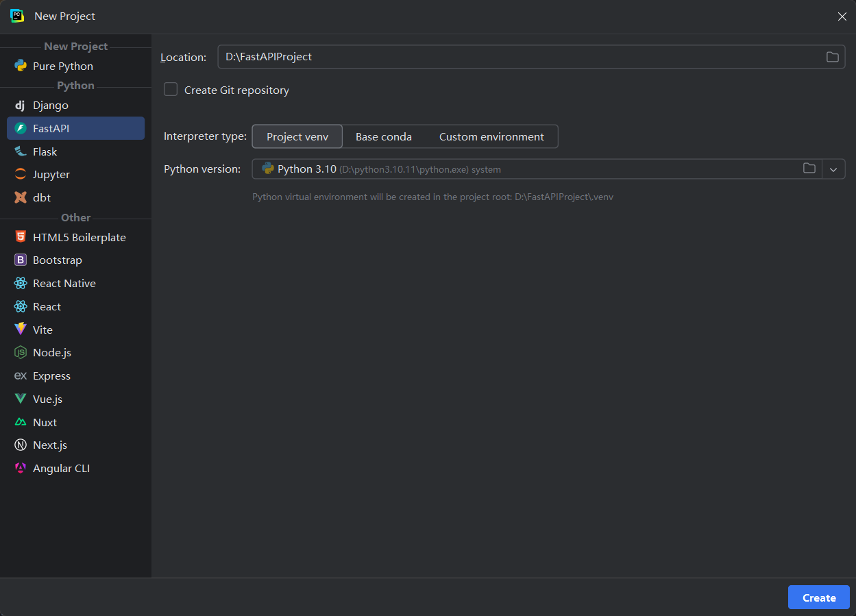This screenshot has height=616, width=856.
Task: Click the selected FastAPI label
Action: tap(51, 128)
